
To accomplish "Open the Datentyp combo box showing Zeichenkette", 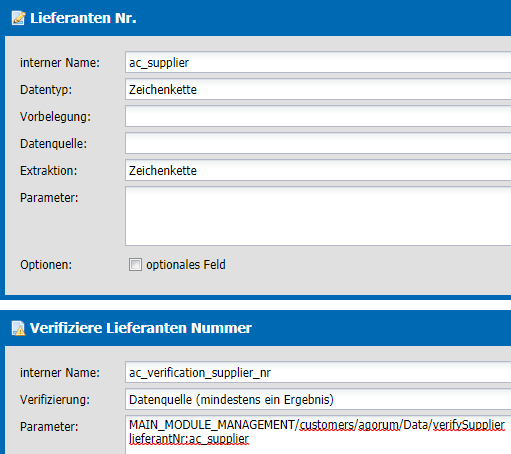I will [318, 89].
